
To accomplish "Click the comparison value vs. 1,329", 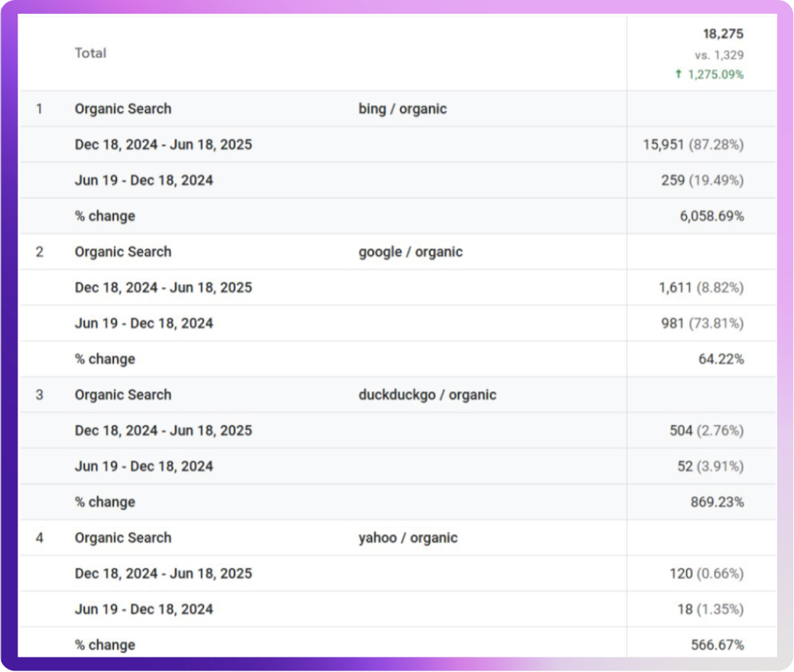I will click(719, 55).
